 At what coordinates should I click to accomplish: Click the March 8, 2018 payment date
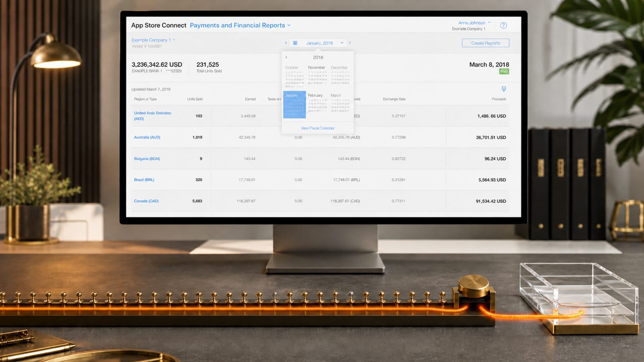coord(489,65)
